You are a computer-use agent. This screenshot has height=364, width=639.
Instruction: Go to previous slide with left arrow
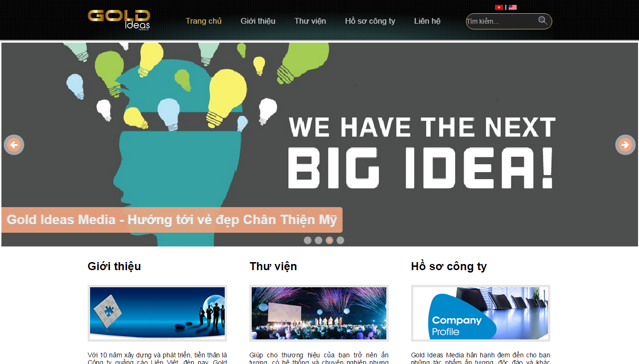coord(14,145)
